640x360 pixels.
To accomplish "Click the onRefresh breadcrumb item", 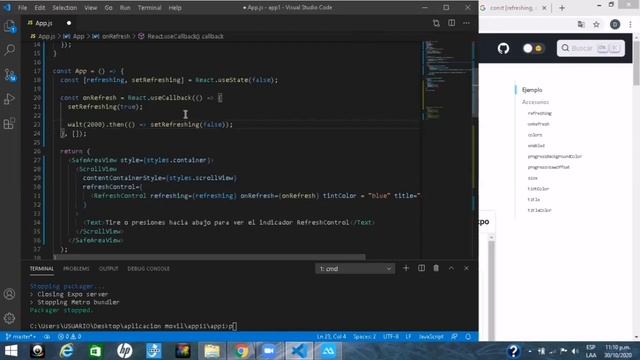I will (x=111, y=36).
